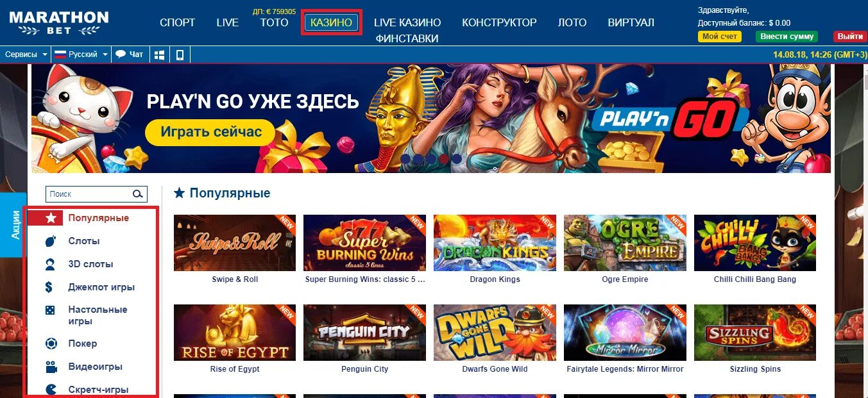This screenshot has width=868, height=398.
Task: Select Видеоигры camera icon
Action: tap(51, 367)
